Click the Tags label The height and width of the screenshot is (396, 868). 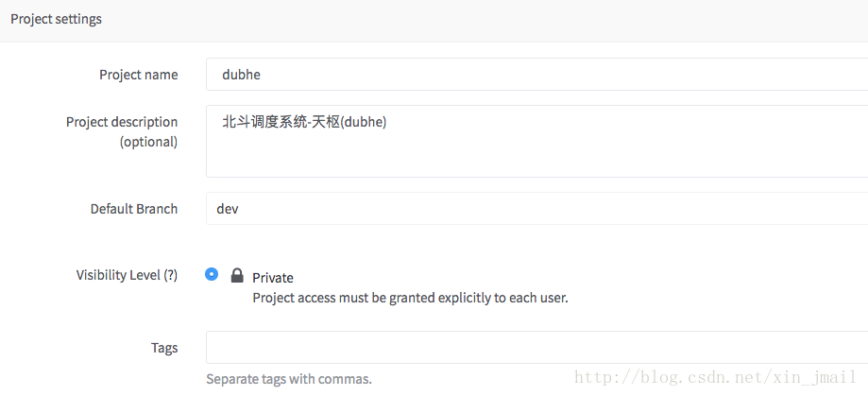coord(163,348)
